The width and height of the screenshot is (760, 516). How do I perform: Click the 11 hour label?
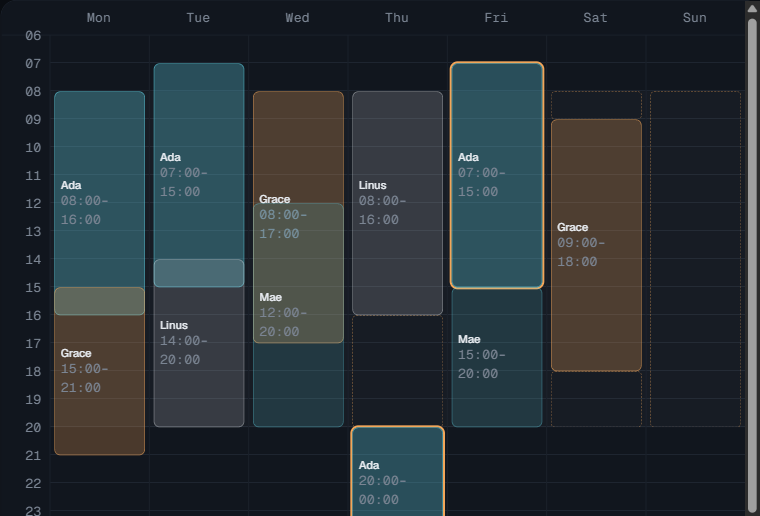[33, 175]
